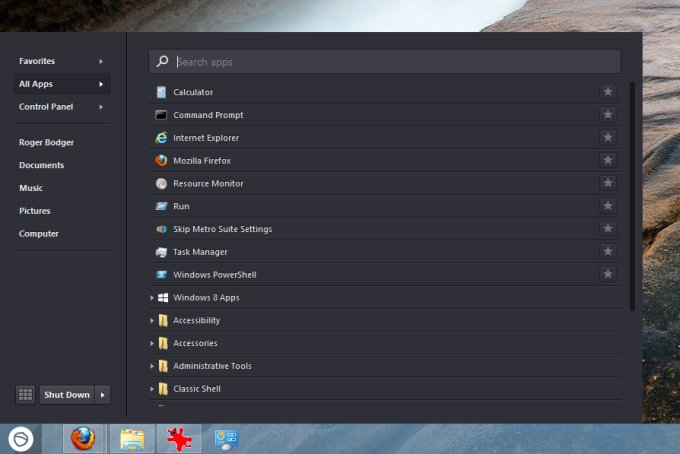Open Firefox from the taskbar
The image size is (680, 454).
pyautogui.click(x=83, y=438)
